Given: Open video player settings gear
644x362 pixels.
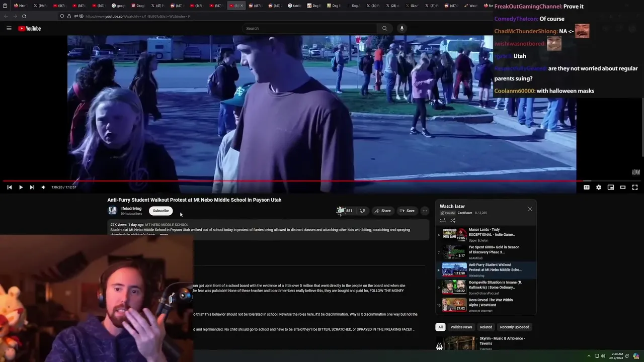Looking at the screenshot, I should click(599, 187).
